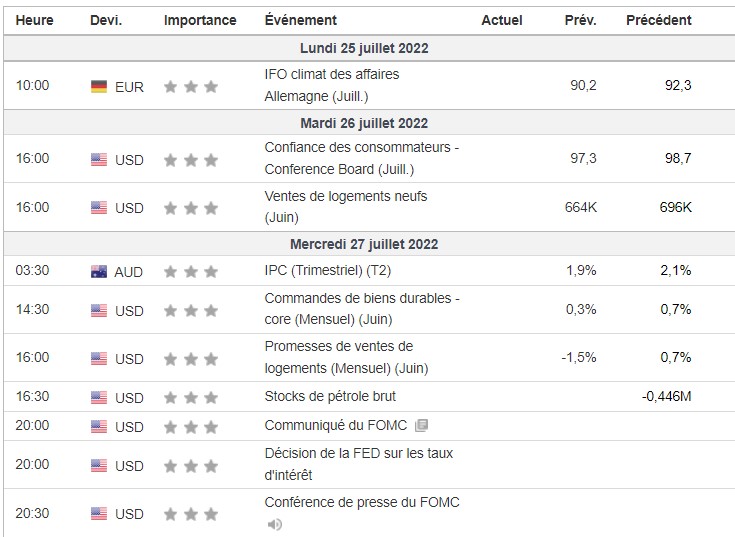Click the US flag in the Ventes de logements neufs row
Viewport: 735px width, 537px height.
click(x=98, y=208)
